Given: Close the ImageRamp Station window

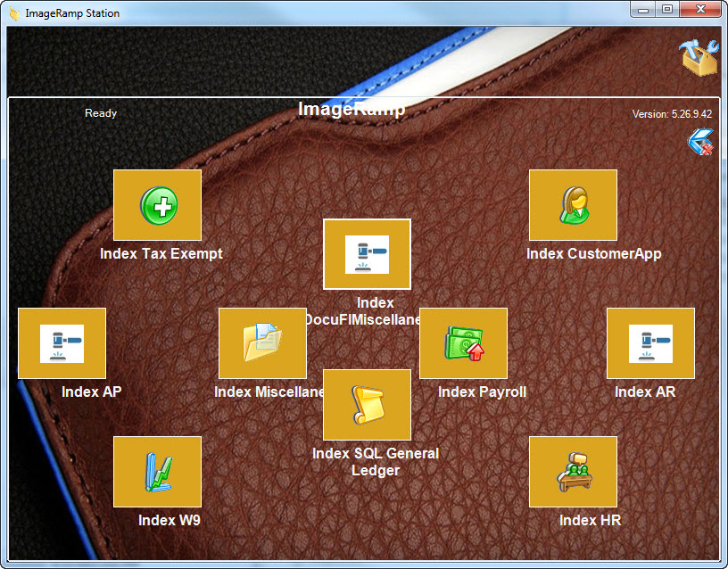Looking at the screenshot, I should click(x=701, y=9).
